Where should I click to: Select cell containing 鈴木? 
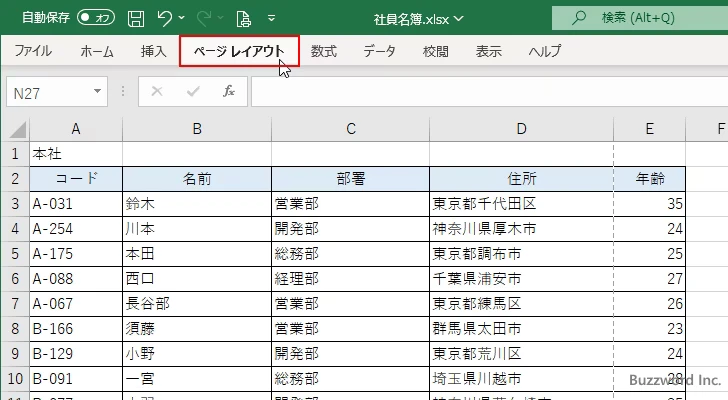click(x=196, y=204)
